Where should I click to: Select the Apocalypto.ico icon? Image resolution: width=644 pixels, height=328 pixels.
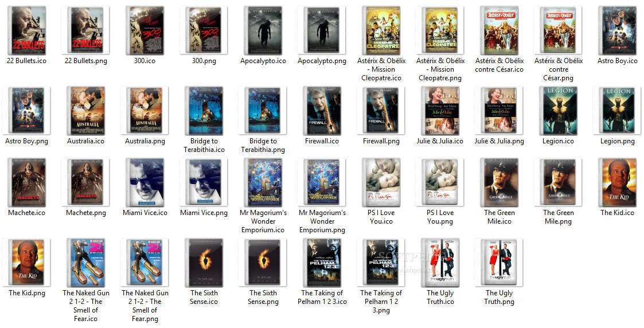tap(263, 30)
